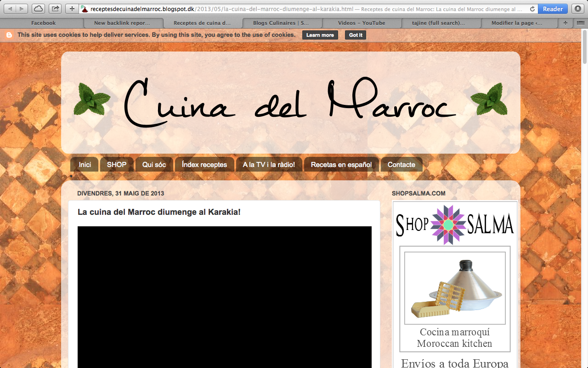The width and height of the screenshot is (588, 368).
Task: Go to the SHOP page
Action: click(x=117, y=164)
